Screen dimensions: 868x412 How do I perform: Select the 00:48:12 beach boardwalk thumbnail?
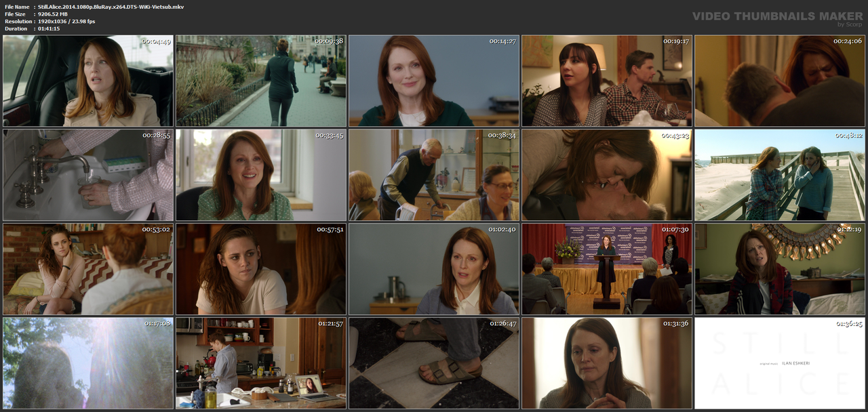pyautogui.click(x=780, y=175)
